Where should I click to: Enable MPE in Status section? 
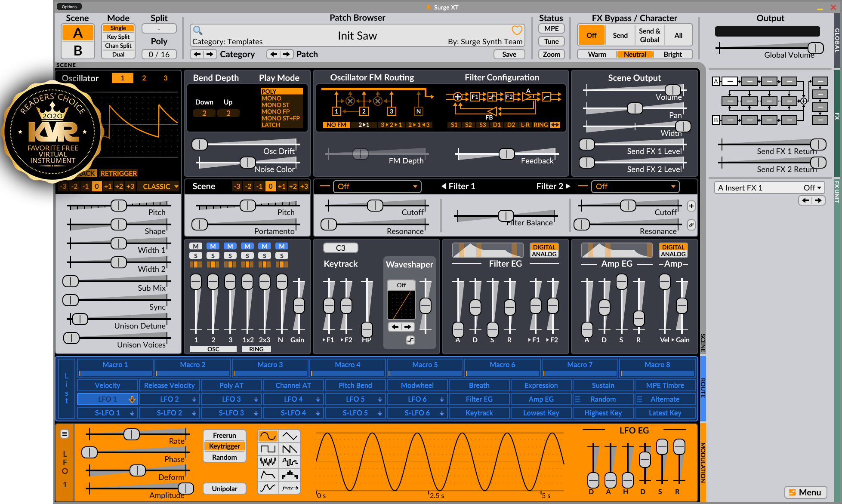pos(551,29)
